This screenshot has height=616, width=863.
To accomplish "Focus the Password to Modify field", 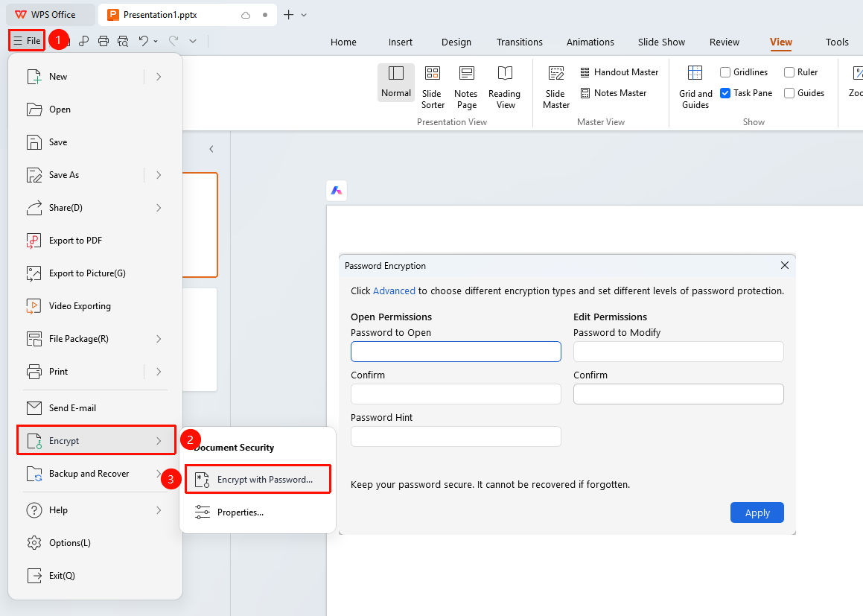I will [x=678, y=352].
